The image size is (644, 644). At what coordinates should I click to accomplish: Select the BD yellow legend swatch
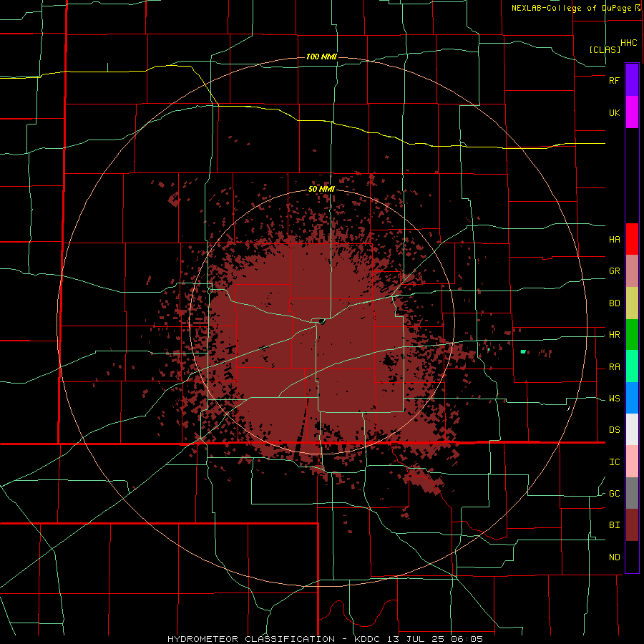[632, 303]
